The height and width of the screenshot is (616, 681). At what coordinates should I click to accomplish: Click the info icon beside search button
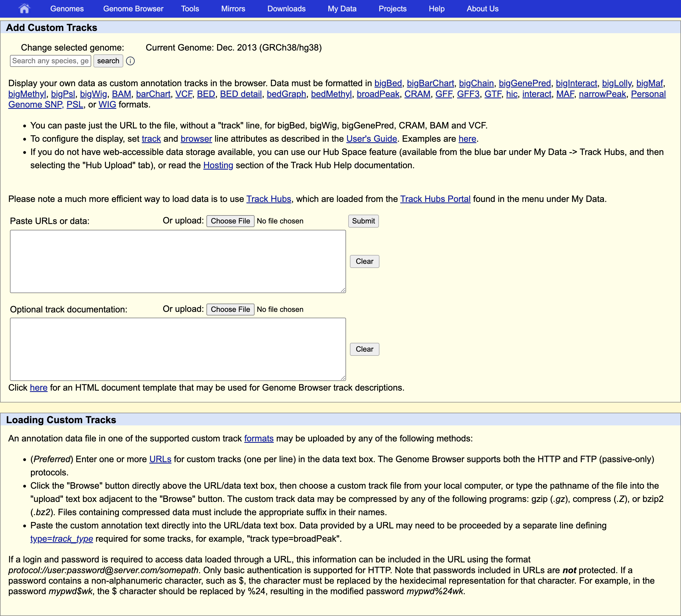click(130, 61)
